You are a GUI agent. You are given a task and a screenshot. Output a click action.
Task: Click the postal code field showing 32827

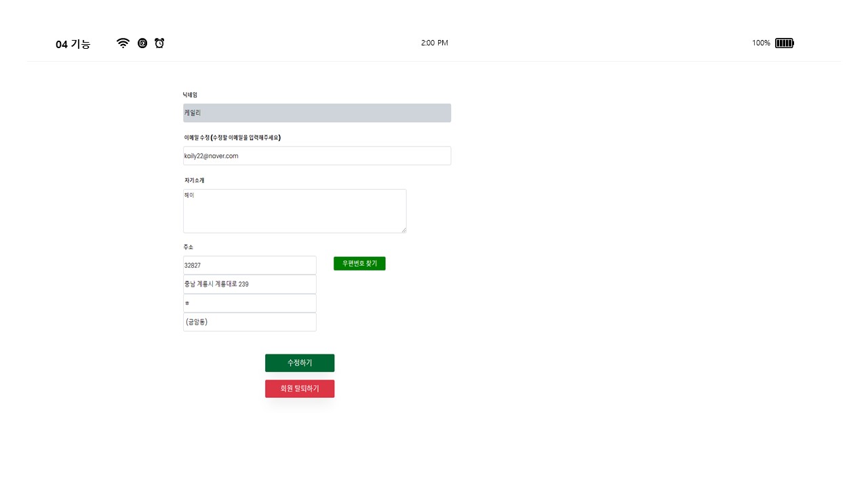(x=250, y=265)
